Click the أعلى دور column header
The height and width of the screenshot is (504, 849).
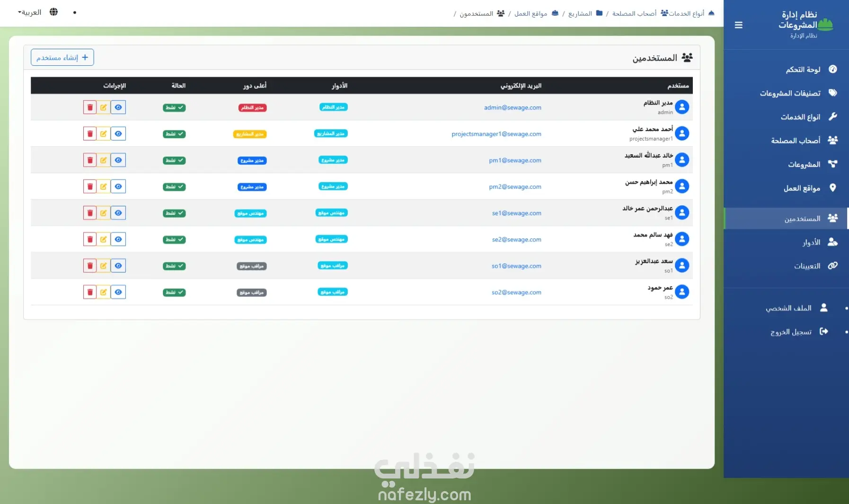click(x=255, y=86)
